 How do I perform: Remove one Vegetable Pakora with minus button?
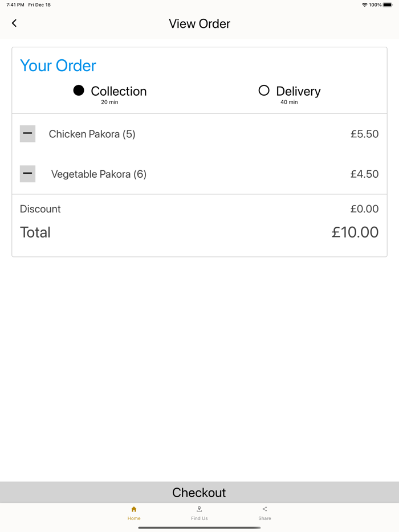coord(27,174)
